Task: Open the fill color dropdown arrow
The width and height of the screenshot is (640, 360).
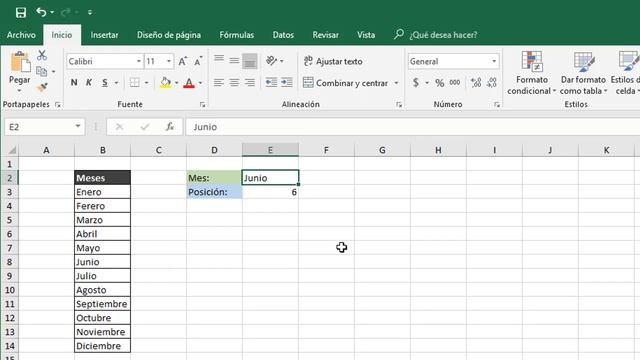Action: coord(176,83)
